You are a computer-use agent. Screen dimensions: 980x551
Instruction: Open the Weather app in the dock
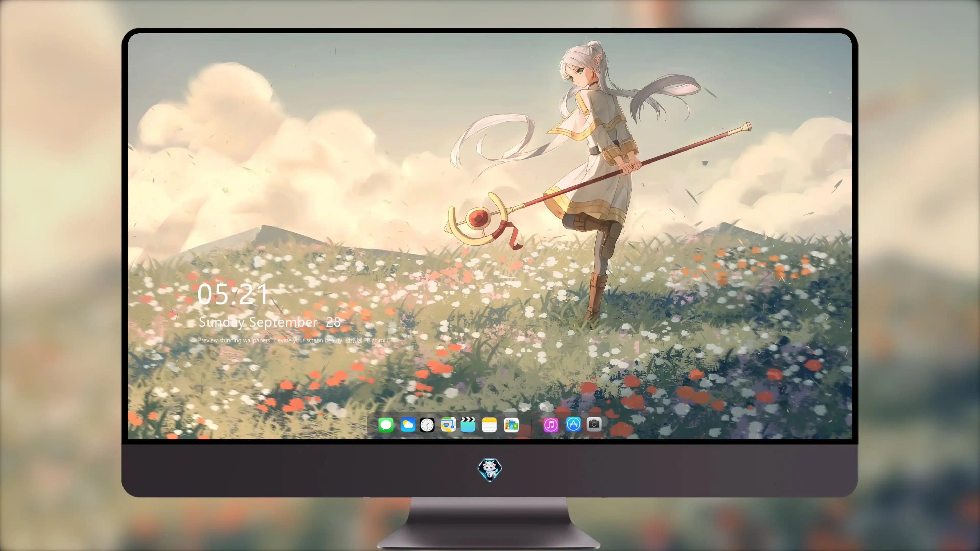[x=408, y=424]
